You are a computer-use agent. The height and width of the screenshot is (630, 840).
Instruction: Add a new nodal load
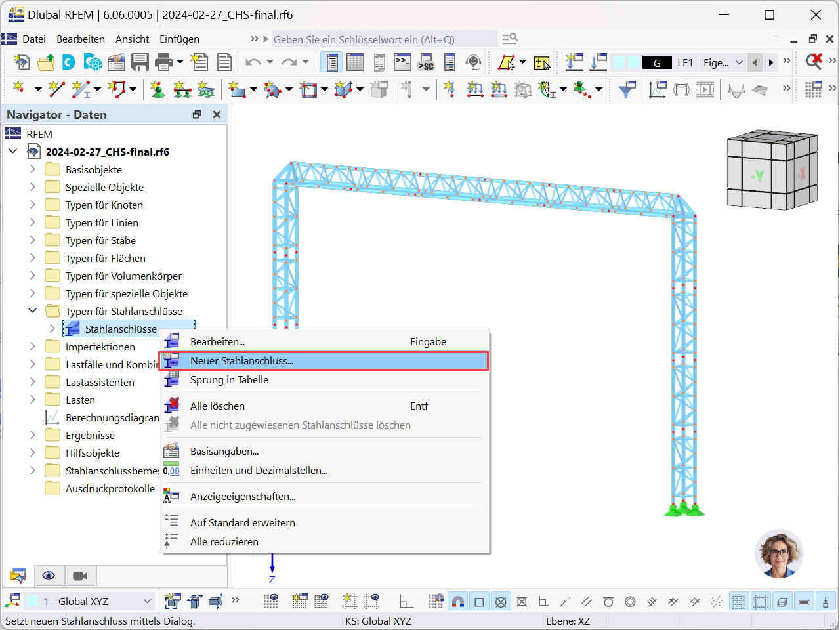(450, 89)
